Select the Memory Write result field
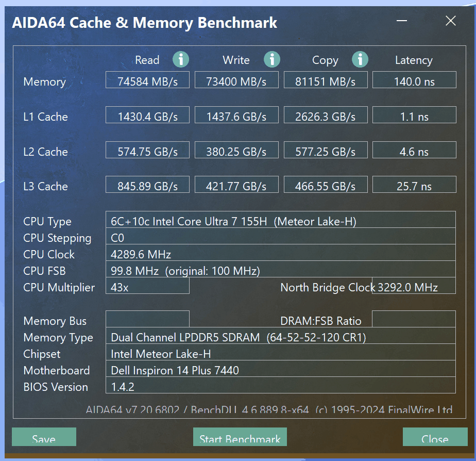 (236, 80)
